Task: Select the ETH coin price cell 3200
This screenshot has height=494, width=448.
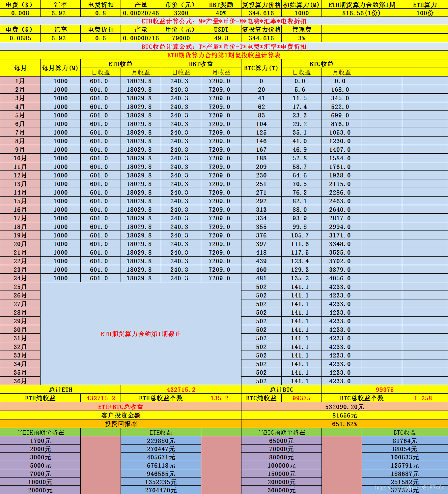Action: pyautogui.click(x=181, y=13)
